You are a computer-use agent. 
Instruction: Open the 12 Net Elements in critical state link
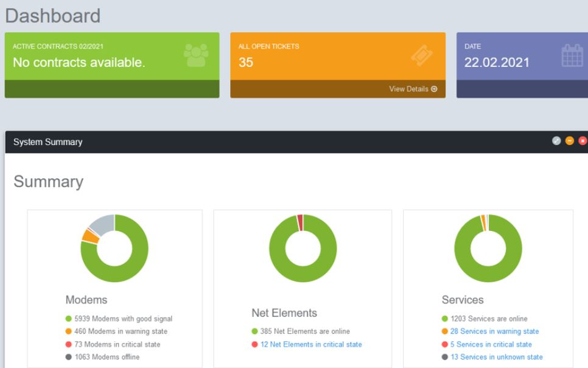point(310,344)
